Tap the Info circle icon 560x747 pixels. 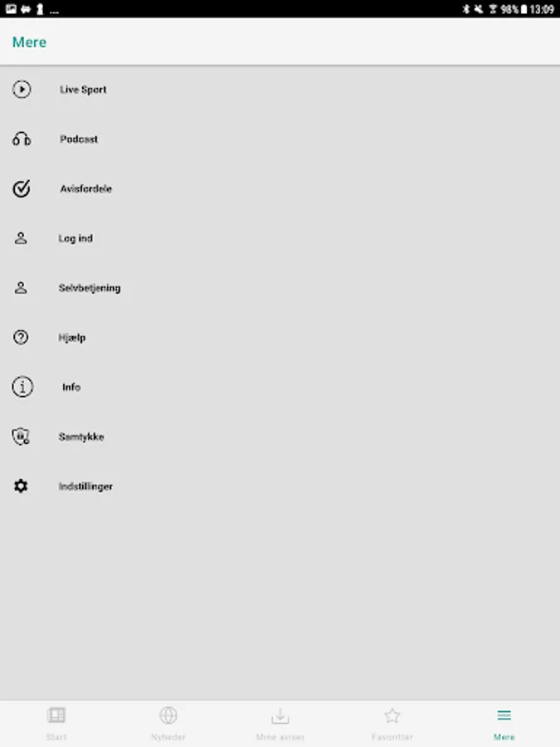22,386
